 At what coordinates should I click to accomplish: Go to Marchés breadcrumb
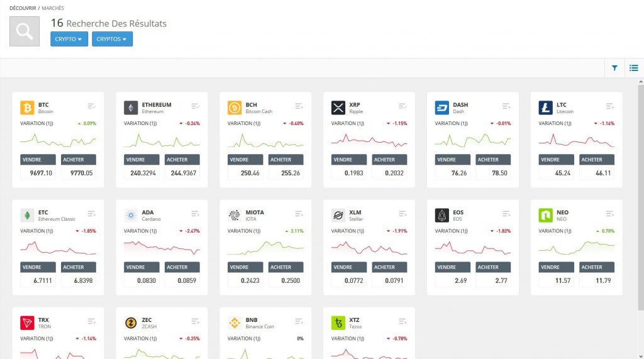[53, 8]
